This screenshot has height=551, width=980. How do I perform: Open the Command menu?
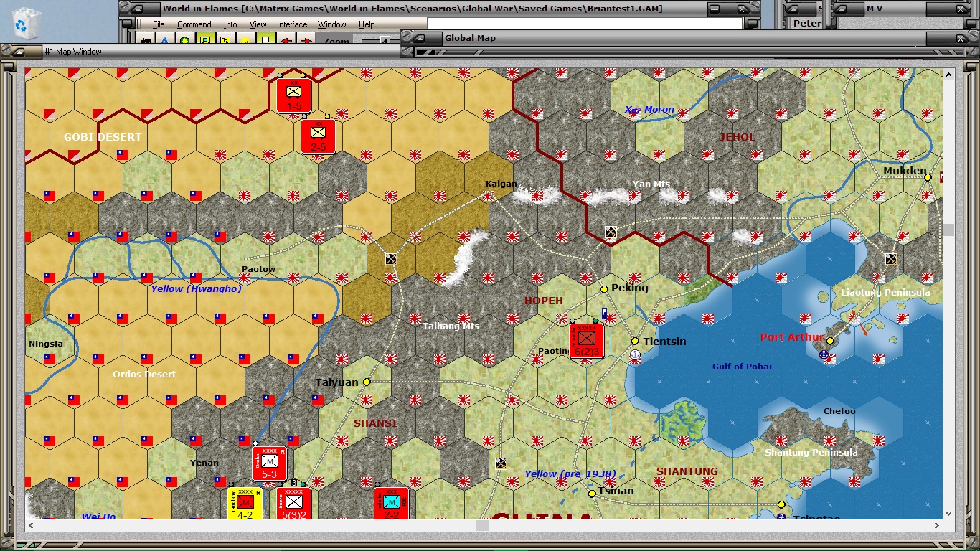[x=194, y=24]
